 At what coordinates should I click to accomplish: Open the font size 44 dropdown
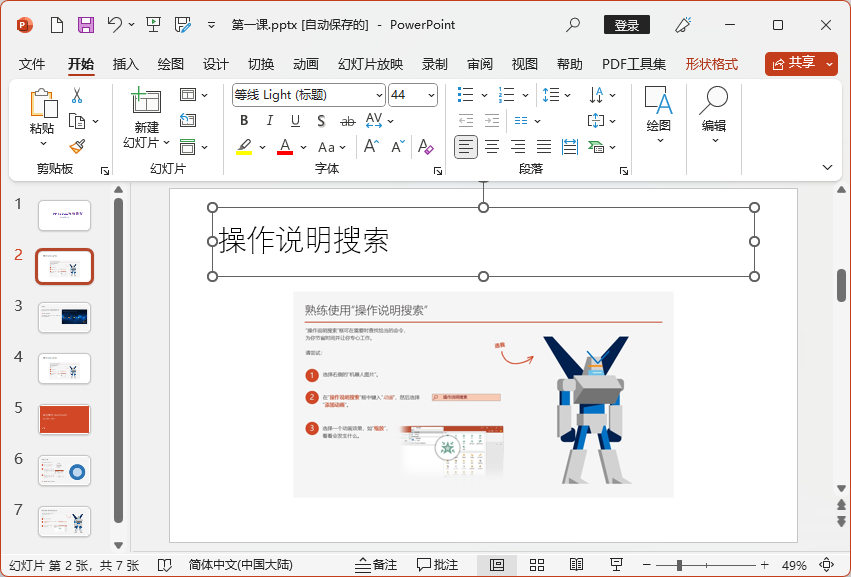tap(431, 95)
